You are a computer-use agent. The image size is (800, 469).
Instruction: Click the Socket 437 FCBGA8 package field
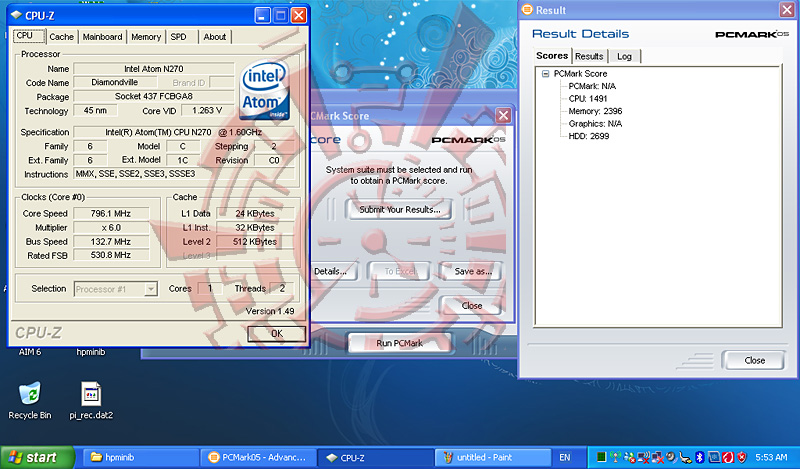154,96
